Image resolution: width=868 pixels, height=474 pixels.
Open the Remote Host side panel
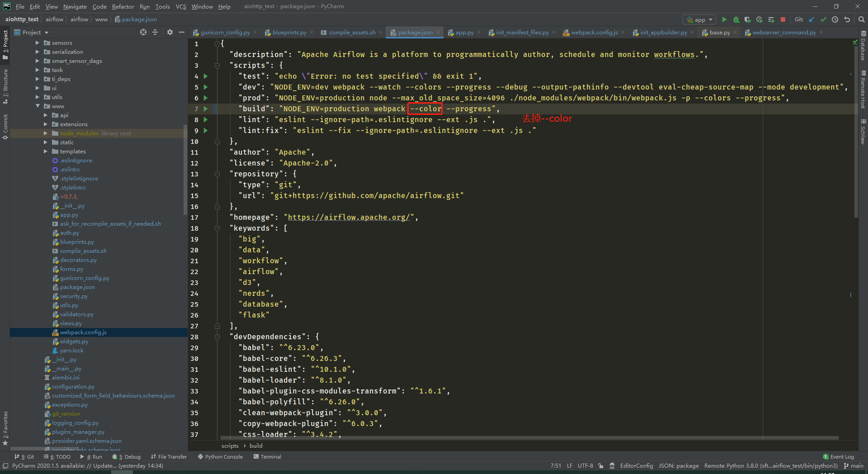(863, 90)
